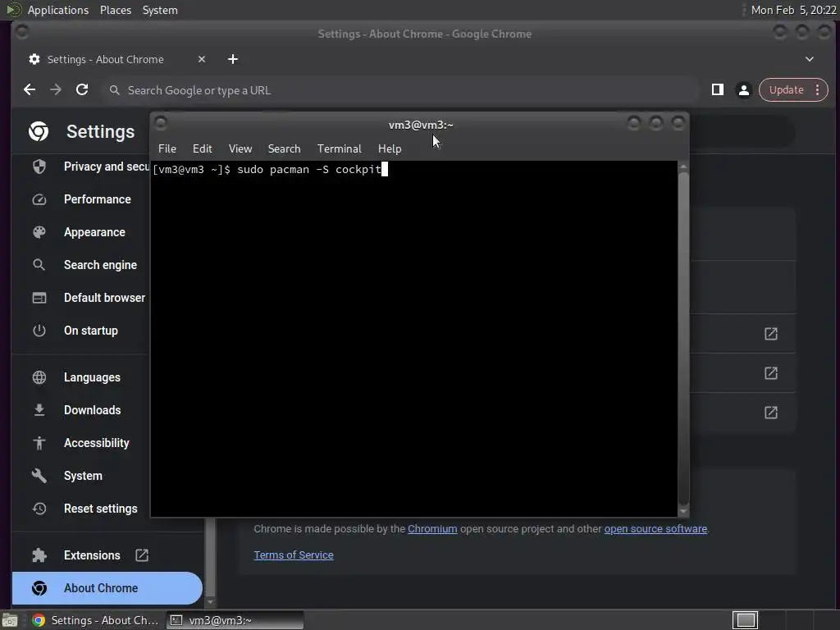
Task: Open the terminal Help menu
Action: (390, 148)
